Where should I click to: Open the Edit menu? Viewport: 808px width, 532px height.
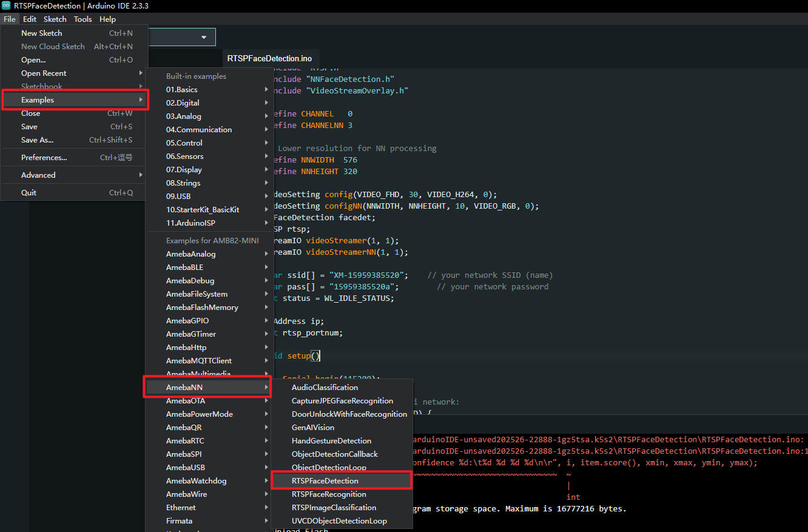[x=30, y=19]
